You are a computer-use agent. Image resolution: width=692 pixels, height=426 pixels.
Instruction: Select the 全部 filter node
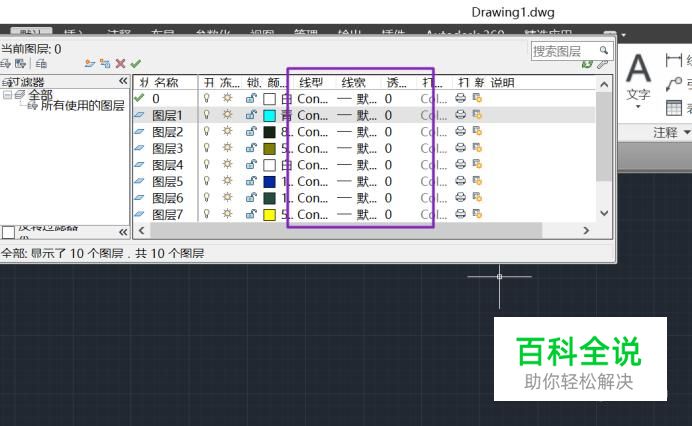(x=41, y=94)
